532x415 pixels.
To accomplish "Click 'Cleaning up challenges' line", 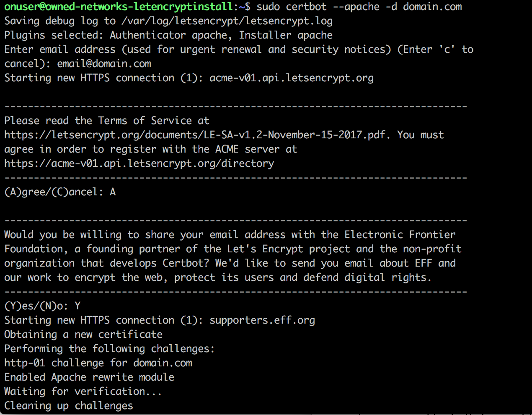I will pos(69,406).
